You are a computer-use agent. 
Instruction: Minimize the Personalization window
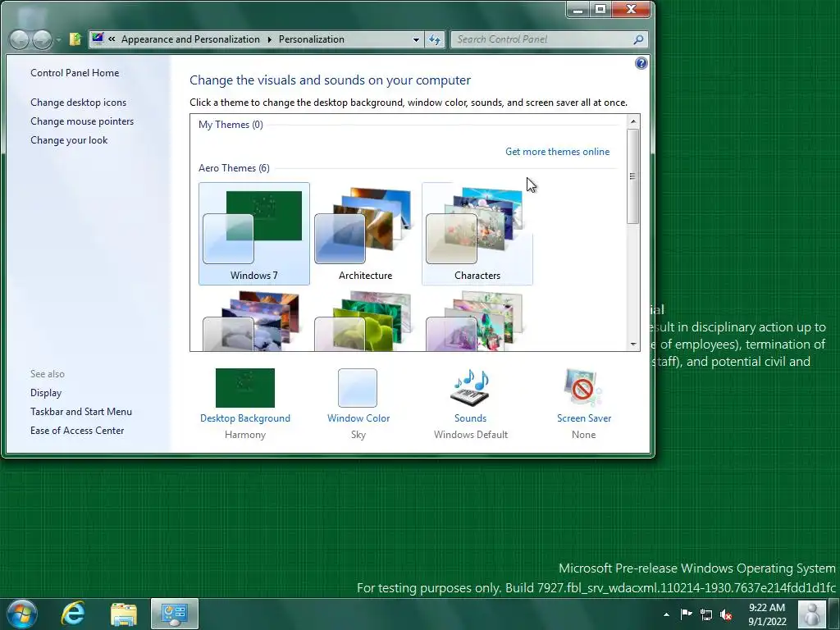pos(578,10)
